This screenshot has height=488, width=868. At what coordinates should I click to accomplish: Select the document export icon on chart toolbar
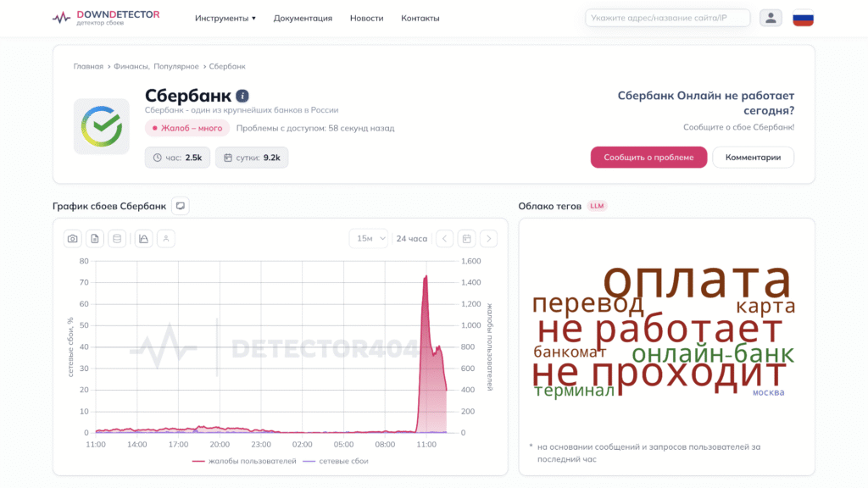(96, 238)
